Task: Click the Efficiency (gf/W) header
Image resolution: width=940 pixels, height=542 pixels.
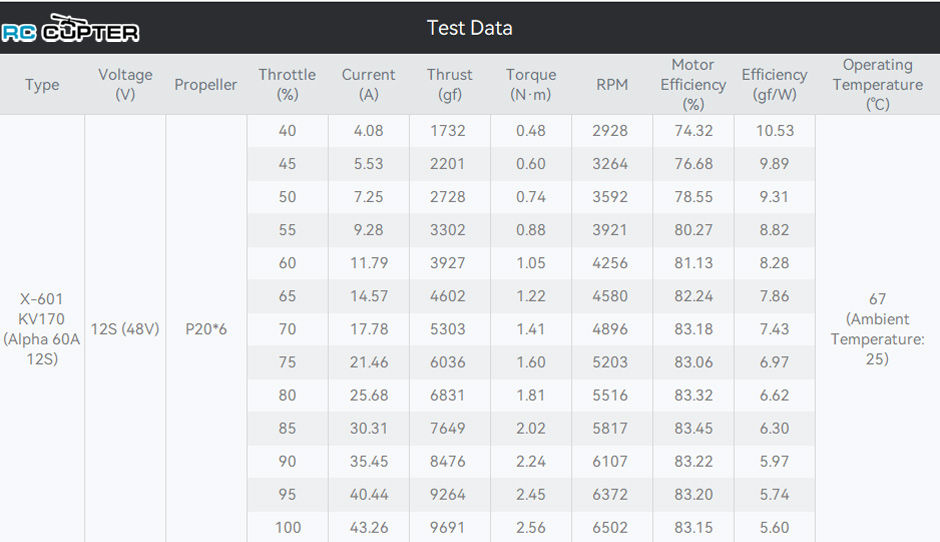Action: pos(774,85)
